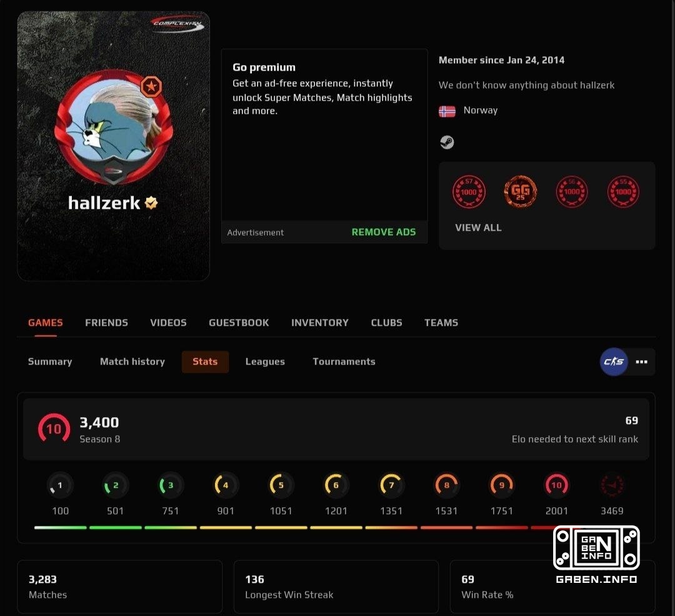Click the 3,400 Elo value
This screenshot has width=675, height=616.
[99, 422]
